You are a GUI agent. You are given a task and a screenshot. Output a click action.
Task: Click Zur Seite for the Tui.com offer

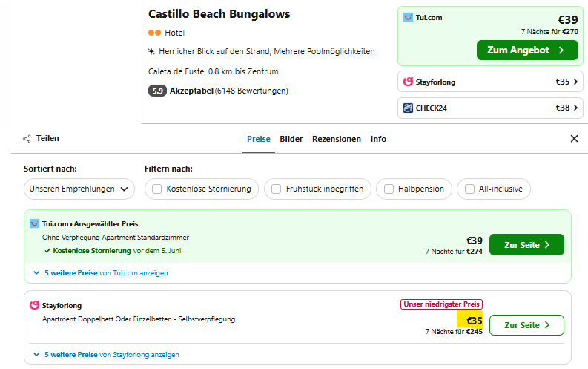[526, 245]
